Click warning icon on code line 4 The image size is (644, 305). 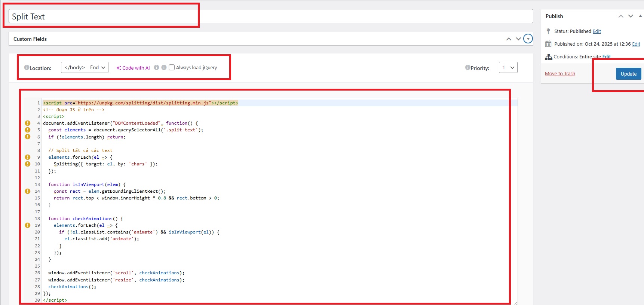pos(28,123)
